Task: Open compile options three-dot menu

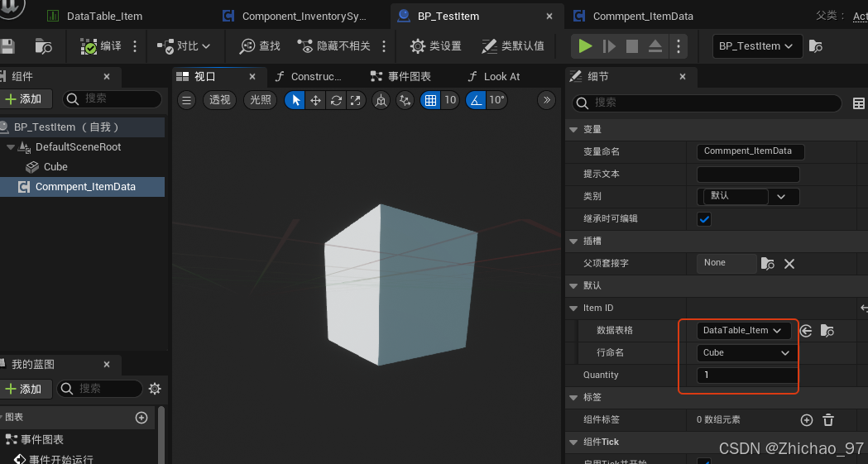Action: pos(135,45)
